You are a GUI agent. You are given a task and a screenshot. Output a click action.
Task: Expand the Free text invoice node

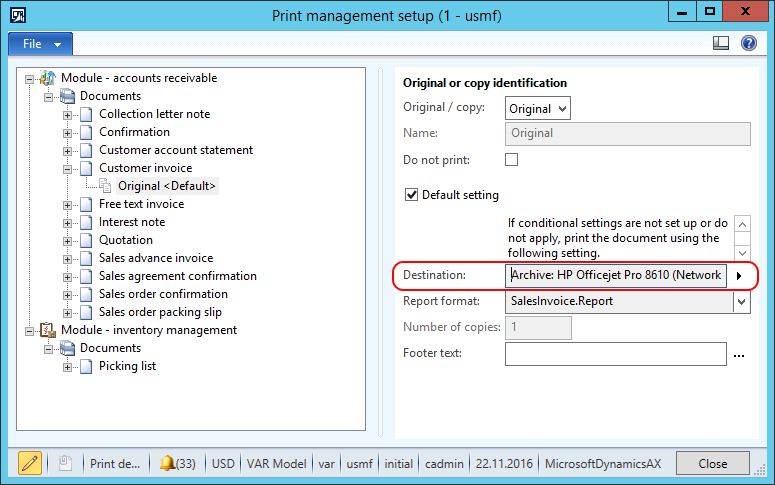pos(68,205)
